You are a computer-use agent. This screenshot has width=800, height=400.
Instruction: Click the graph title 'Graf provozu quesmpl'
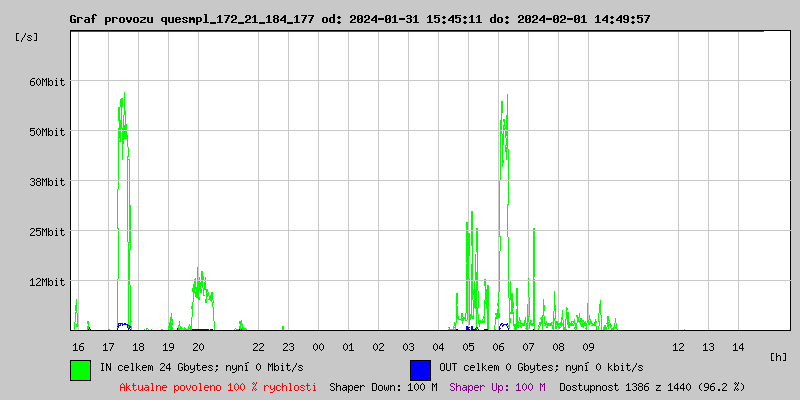pyautogui.click(x=359, y=19)
